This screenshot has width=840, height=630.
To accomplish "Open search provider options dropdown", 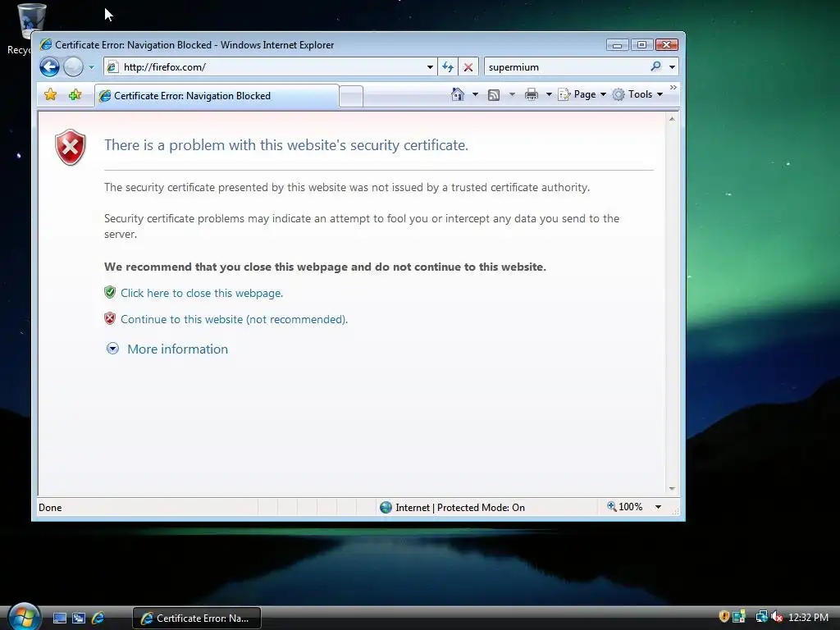I will point(673,67).
